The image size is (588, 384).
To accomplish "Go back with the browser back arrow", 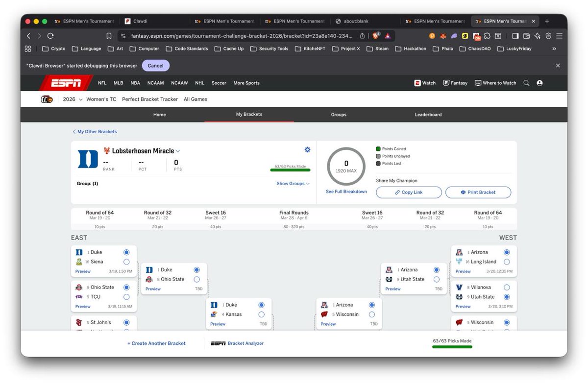I will [x=28, y=36].
